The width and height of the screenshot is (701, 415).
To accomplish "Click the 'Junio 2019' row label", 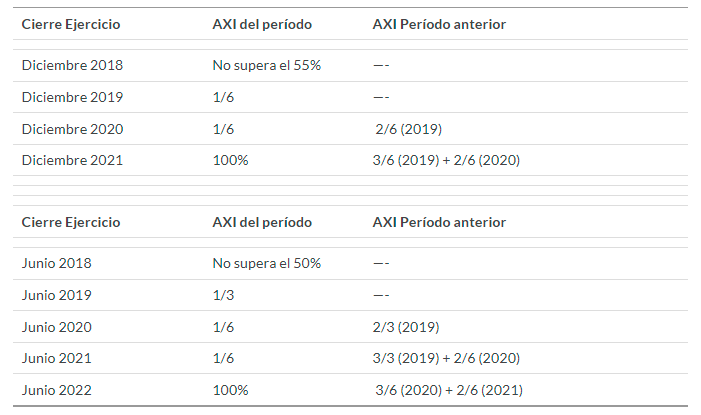I will click(x=56, y=295).
